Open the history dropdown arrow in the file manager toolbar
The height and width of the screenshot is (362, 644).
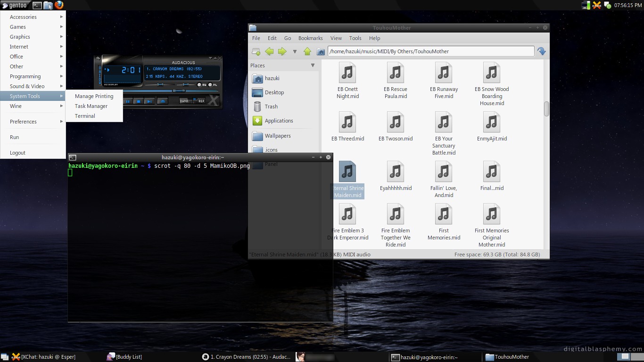pyautogui.click(x=295, y=51)
